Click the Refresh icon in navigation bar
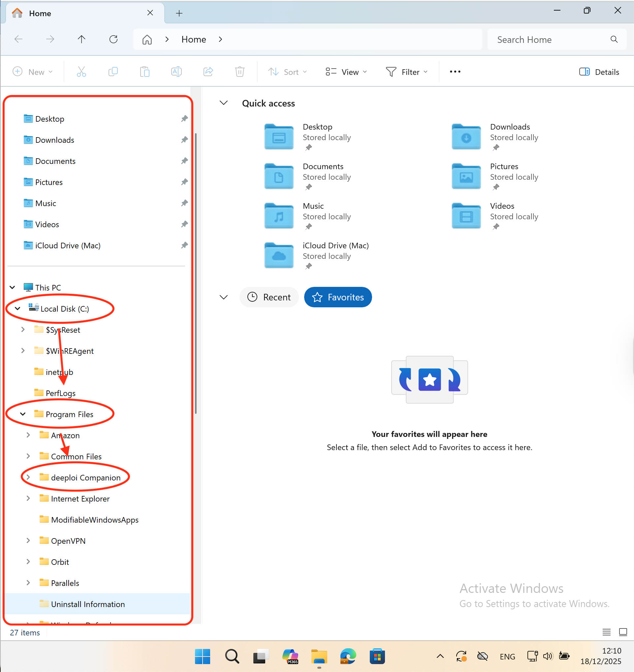Image resolution: width=634 pixels, height=672 pixels. click(113, 40)
